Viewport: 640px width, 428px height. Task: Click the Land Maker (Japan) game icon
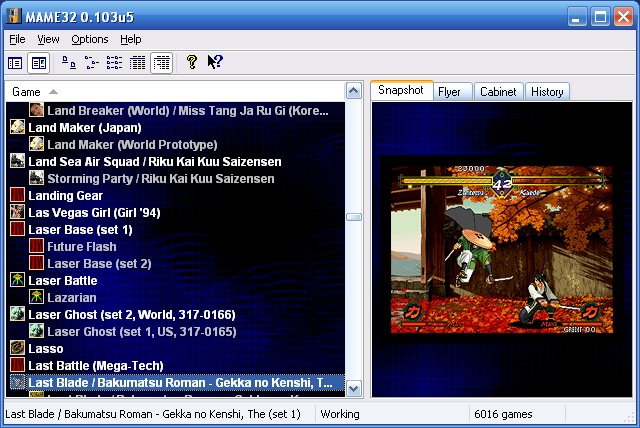point(18,127)
